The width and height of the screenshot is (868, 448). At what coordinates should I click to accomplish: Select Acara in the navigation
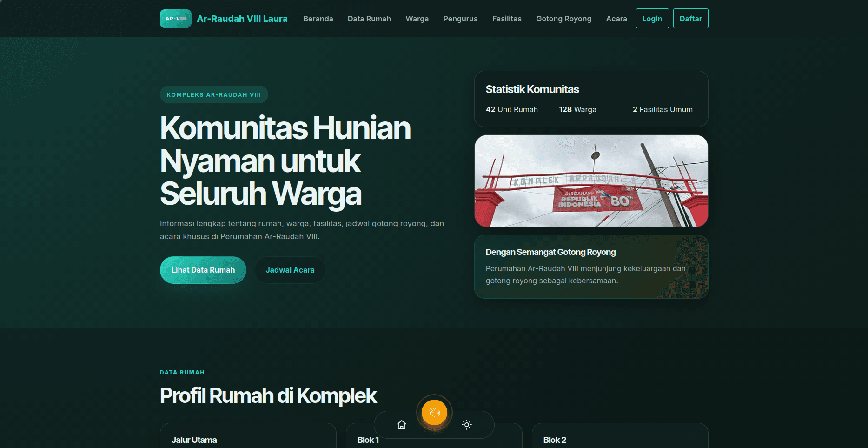tap(616, 19)
